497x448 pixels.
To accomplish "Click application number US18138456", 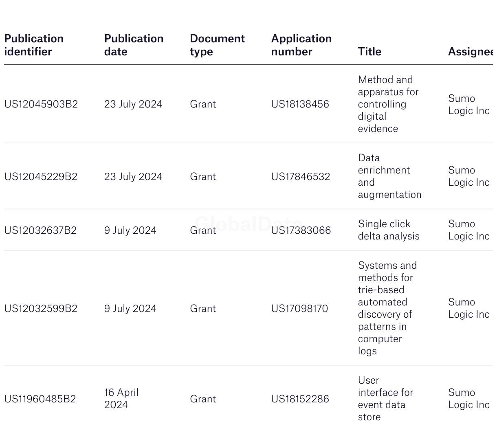I will tap(300, 104).
